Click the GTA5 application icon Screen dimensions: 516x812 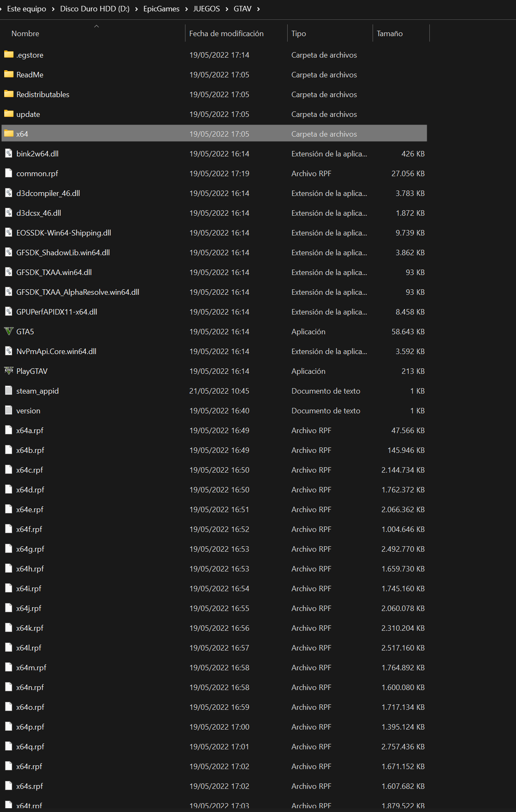8,331
